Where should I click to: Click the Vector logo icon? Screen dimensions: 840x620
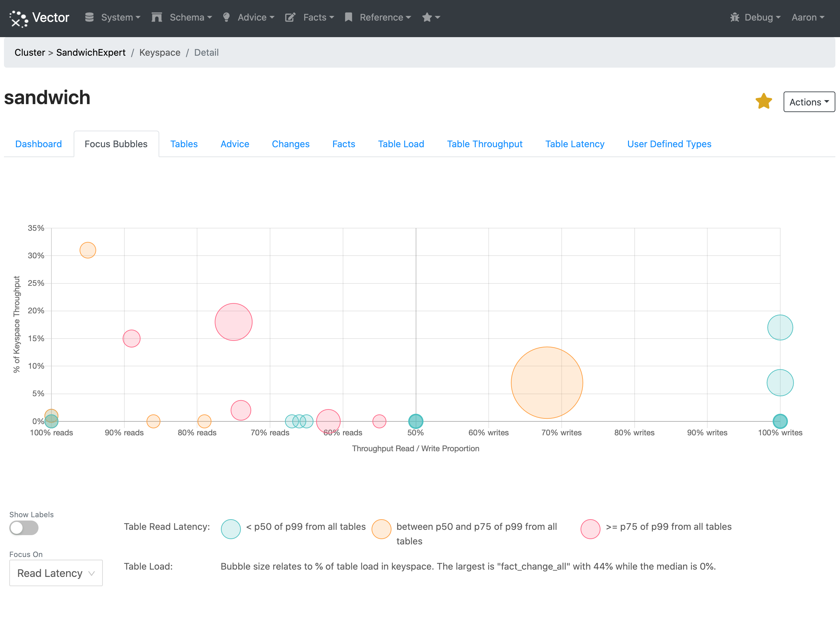tap(18, 18)
